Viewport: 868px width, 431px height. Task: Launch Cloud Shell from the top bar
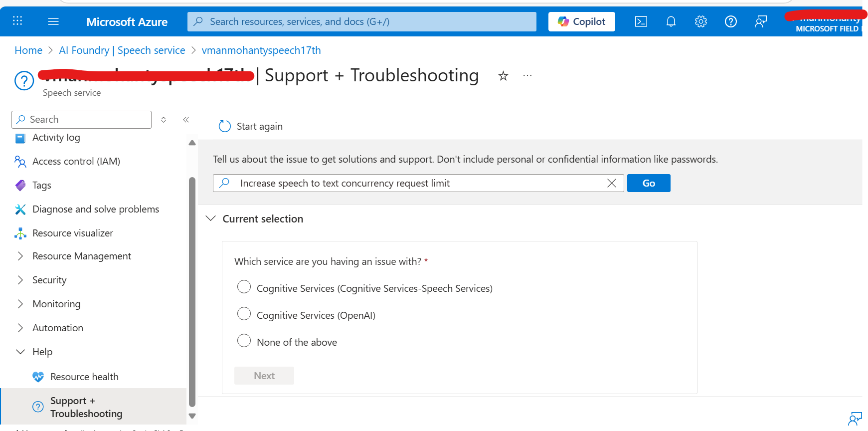coord(641,21)
